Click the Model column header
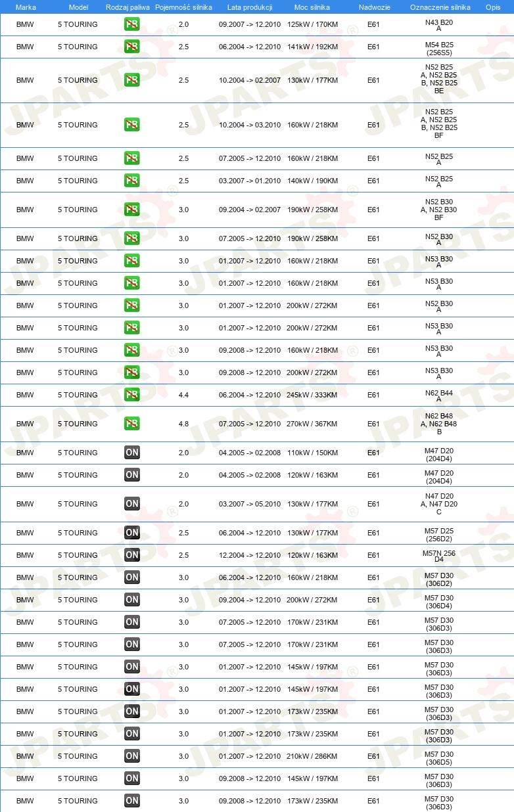 (x=78, y=7)
